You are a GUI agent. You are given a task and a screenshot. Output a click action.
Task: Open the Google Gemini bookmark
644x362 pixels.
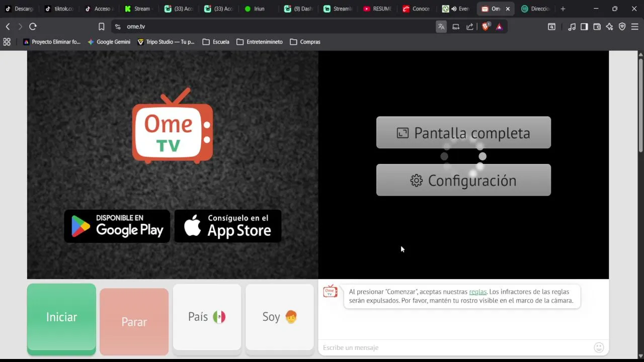tap(109, 42)
